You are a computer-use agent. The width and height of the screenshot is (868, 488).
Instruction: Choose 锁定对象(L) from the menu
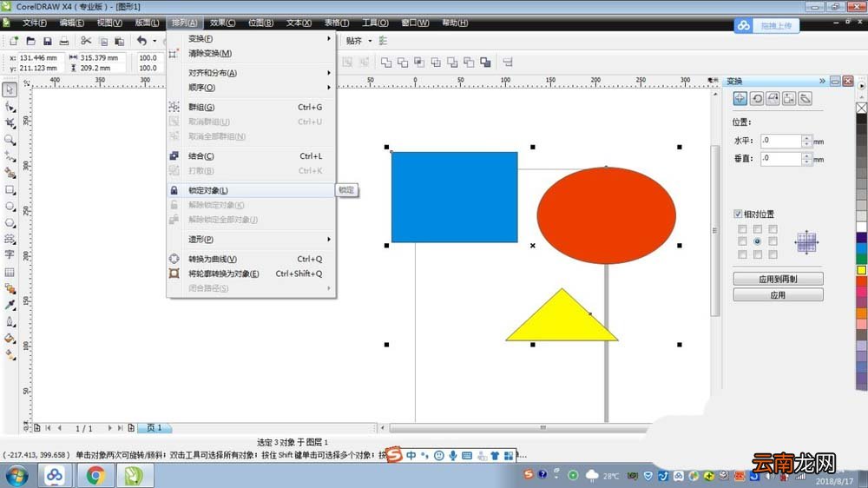[251, 190]
